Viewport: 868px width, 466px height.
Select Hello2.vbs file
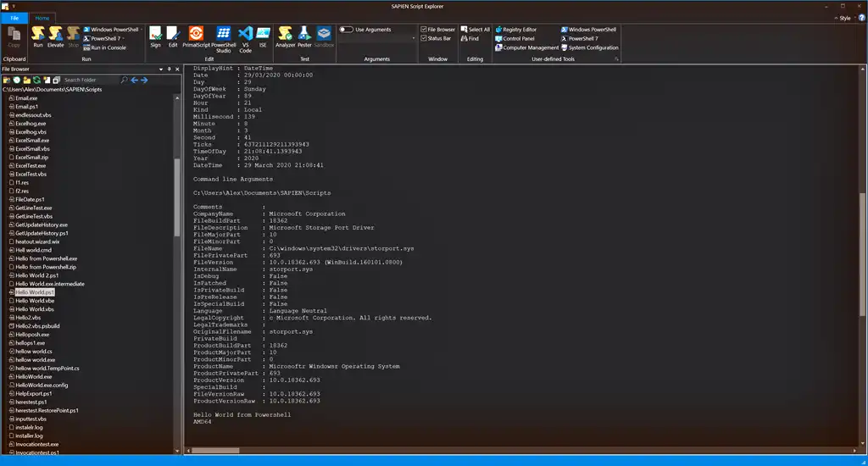click(x=28, y=318)
